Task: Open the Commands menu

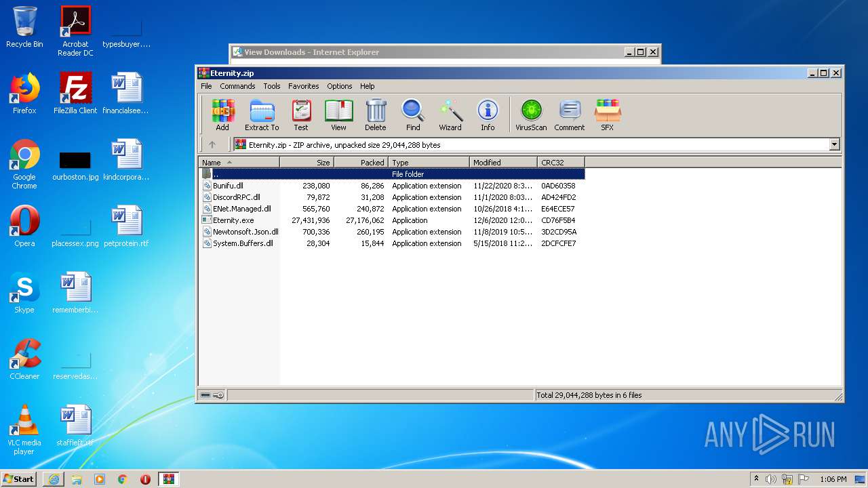Action: (237, 86)
